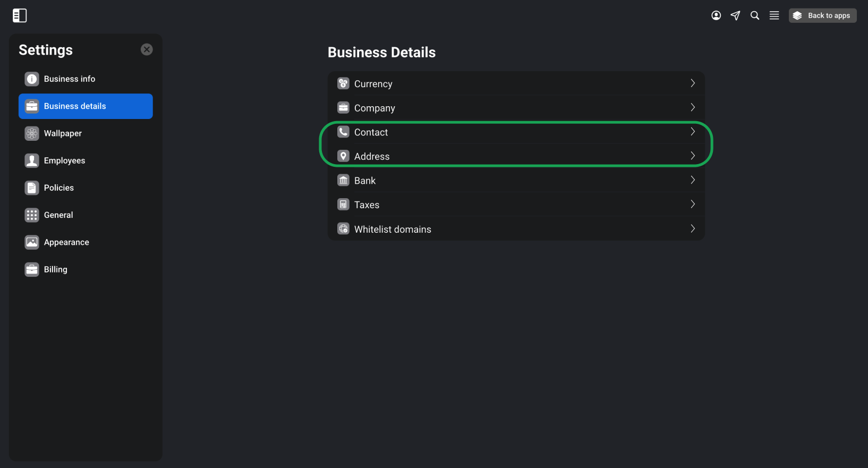Open the Address label
The width and height of the screenshot is (868, 468).
point(372,157)
